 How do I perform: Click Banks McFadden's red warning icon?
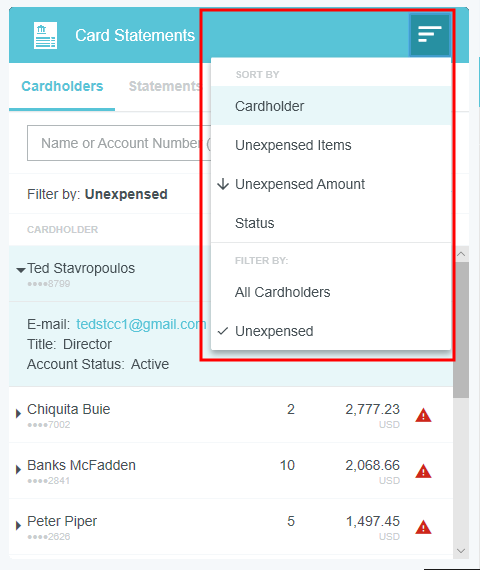[x=423, y=471]
